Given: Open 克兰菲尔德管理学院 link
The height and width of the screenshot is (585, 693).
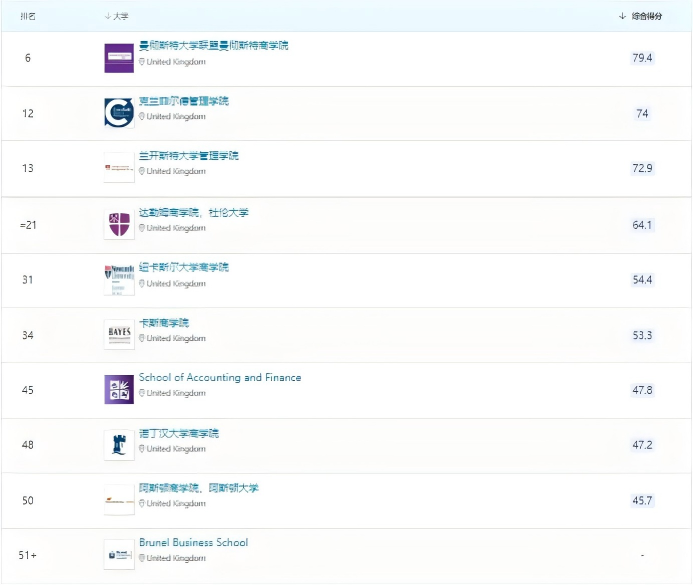Looking at the screenshot, I should pyautogui.click(x=184, y=101).
